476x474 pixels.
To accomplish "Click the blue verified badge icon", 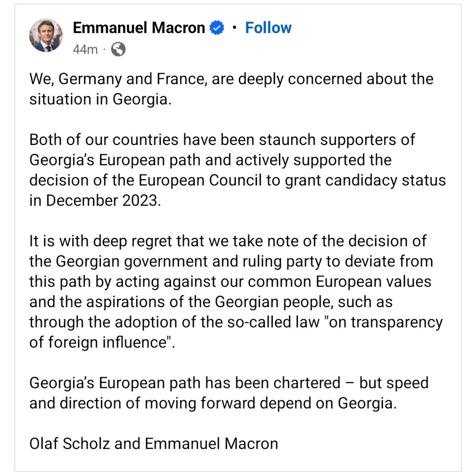I will click(x=217, y=27).
